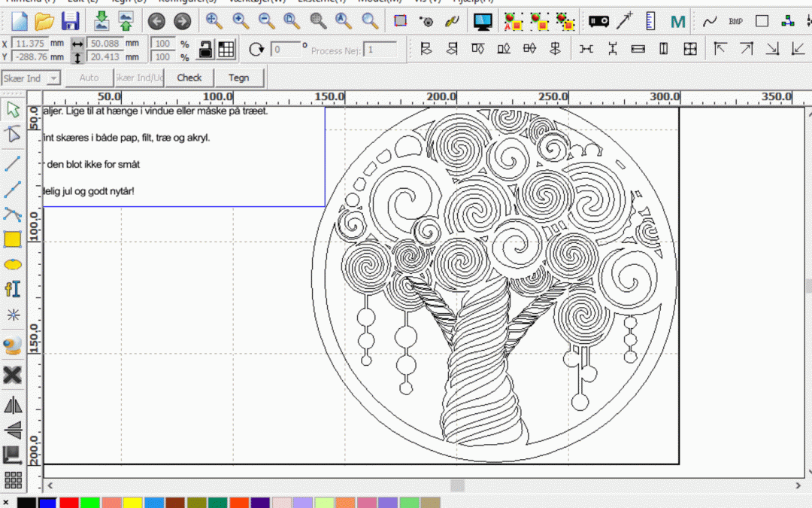The image size is (812, 508).
Task: Select the text tool icon
Action: [13, 289]
